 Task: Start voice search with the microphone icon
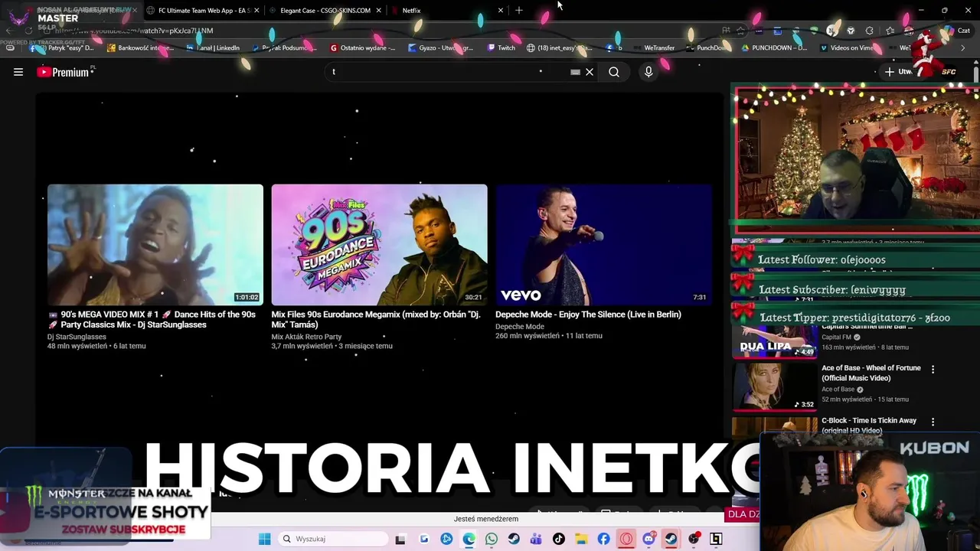point(648,72)
